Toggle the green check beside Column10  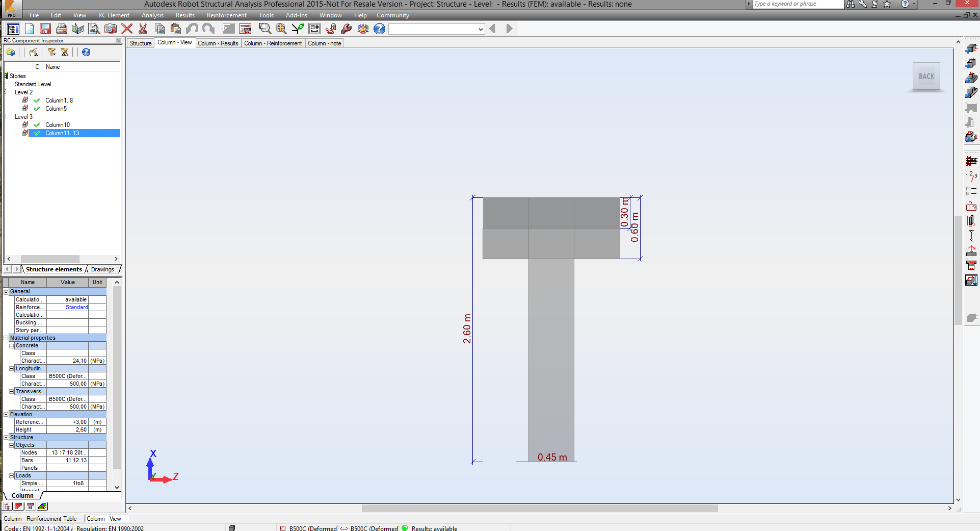[x=37, y=125]
